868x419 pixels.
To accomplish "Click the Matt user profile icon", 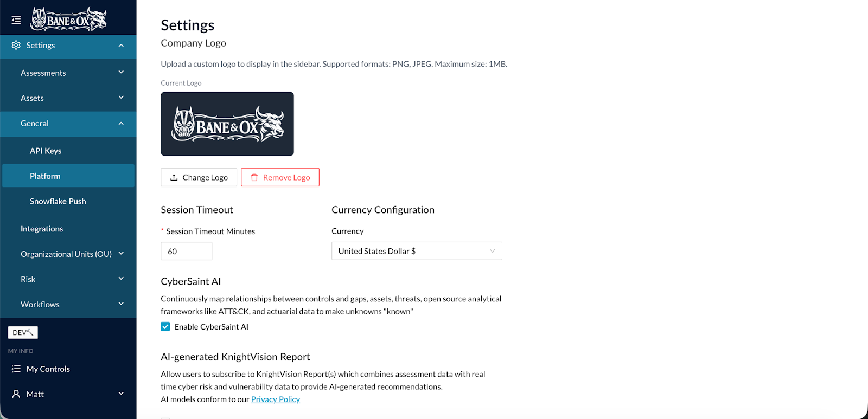I will (x=16, y=394).
